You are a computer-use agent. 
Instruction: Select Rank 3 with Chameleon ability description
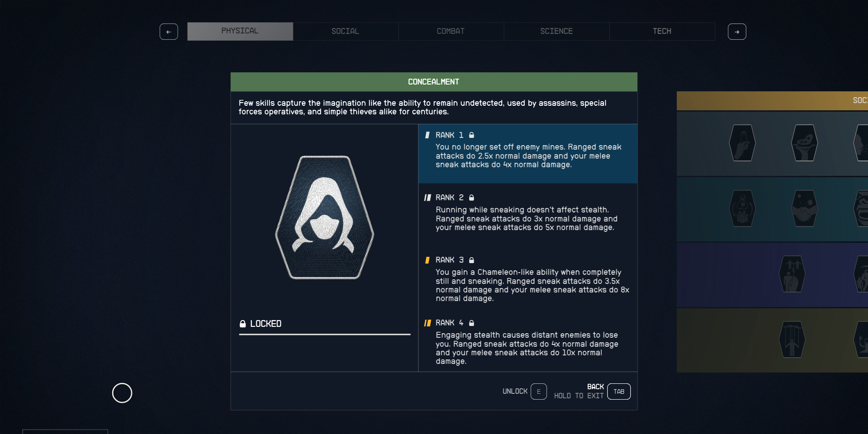527,279
